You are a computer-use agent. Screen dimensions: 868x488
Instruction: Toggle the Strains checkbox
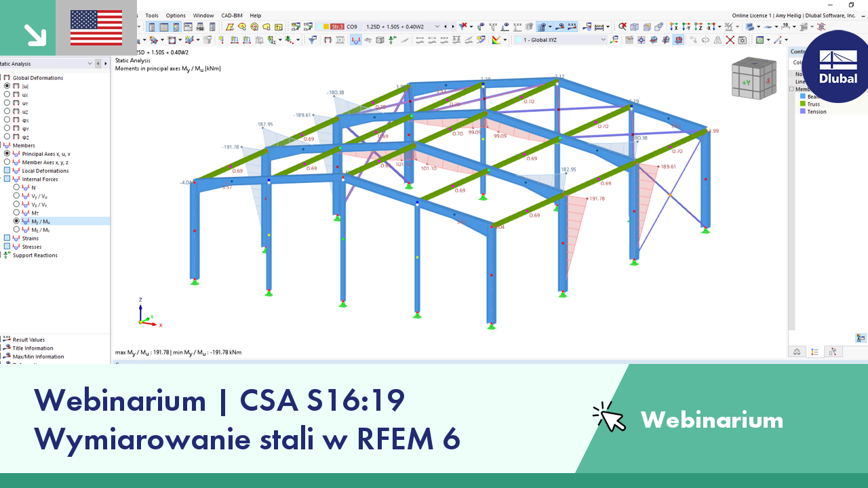point(7,239)
